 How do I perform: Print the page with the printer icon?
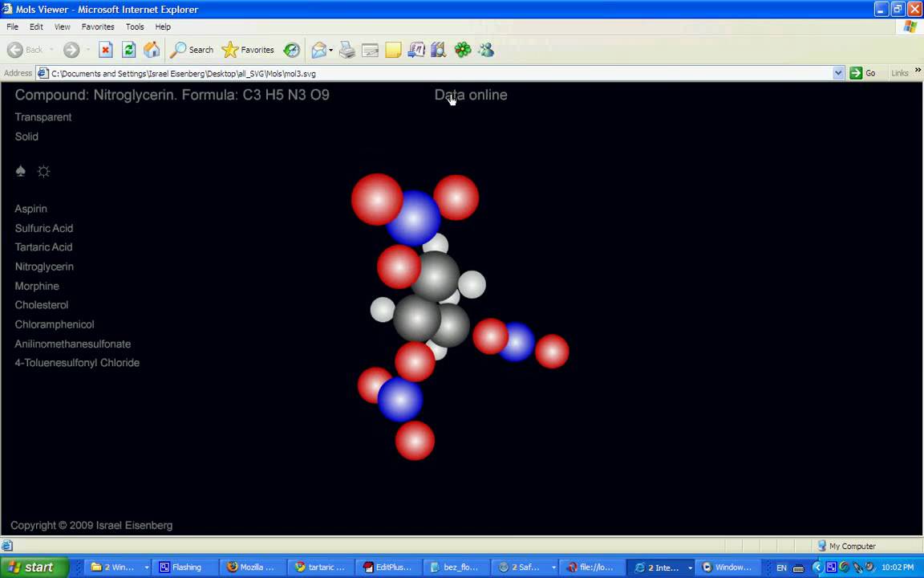point(347,50)
